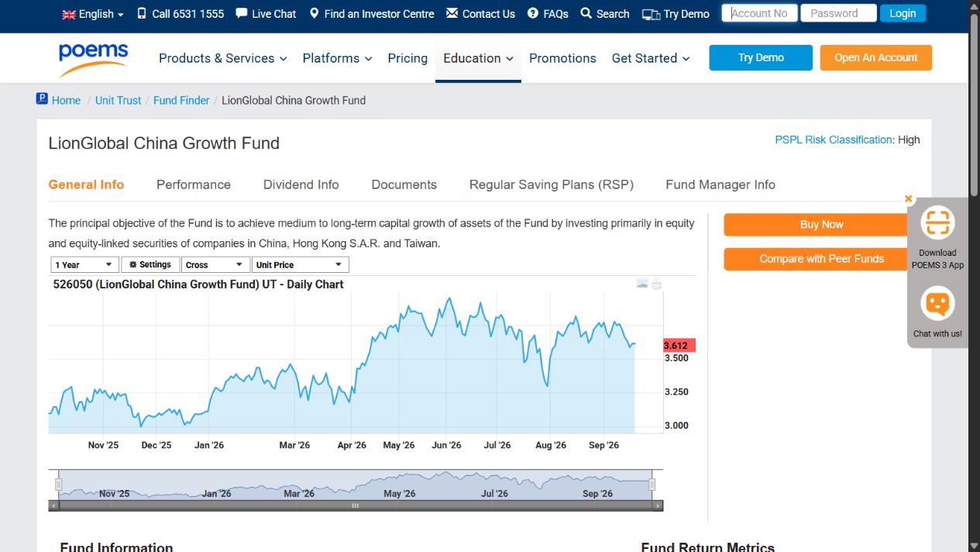Image resolution: width=980 pixels, height=552 pixels.
Task: Save the chart as image icon
Action: (642, 284)
